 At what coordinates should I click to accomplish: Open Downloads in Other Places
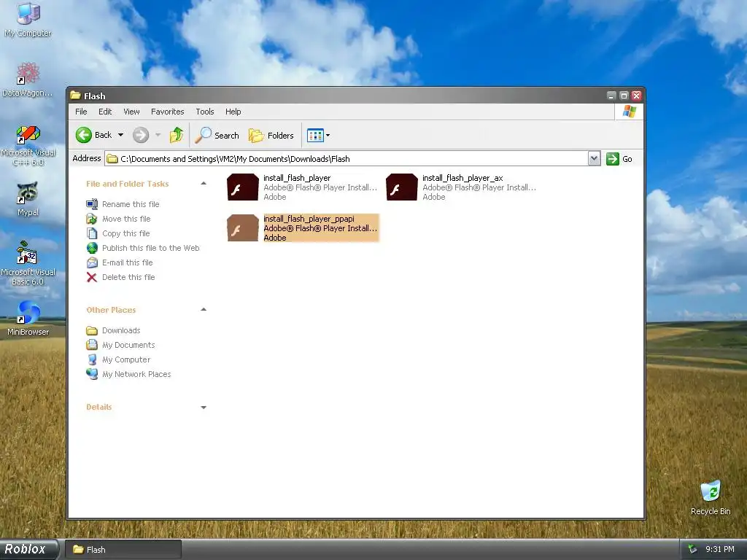click(121, 330)
